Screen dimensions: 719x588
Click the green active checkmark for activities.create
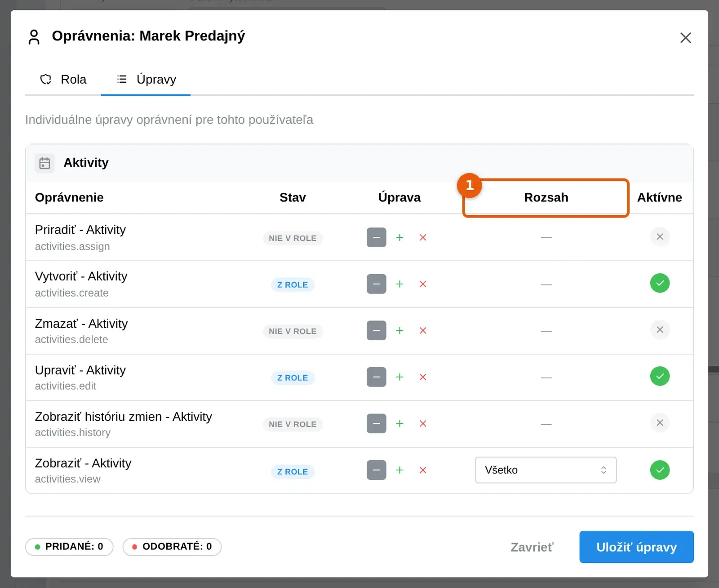(x=660, y=283)
